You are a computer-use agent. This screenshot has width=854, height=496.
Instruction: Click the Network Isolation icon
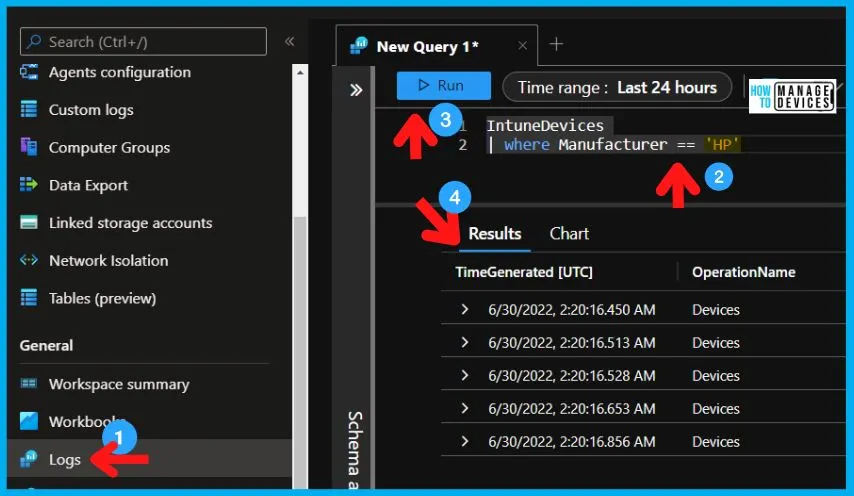(29, 260)
